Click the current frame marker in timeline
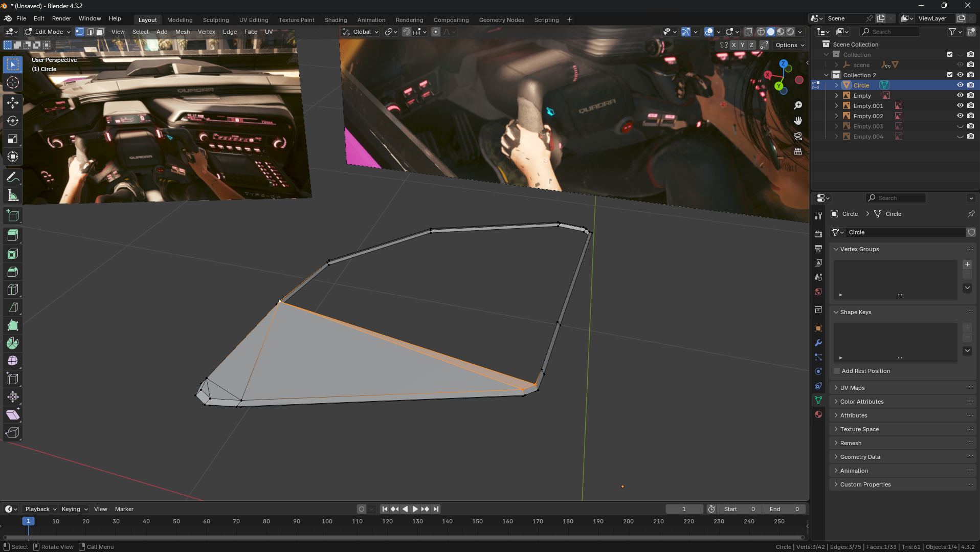The image size is (980, 552). point(28,521)
